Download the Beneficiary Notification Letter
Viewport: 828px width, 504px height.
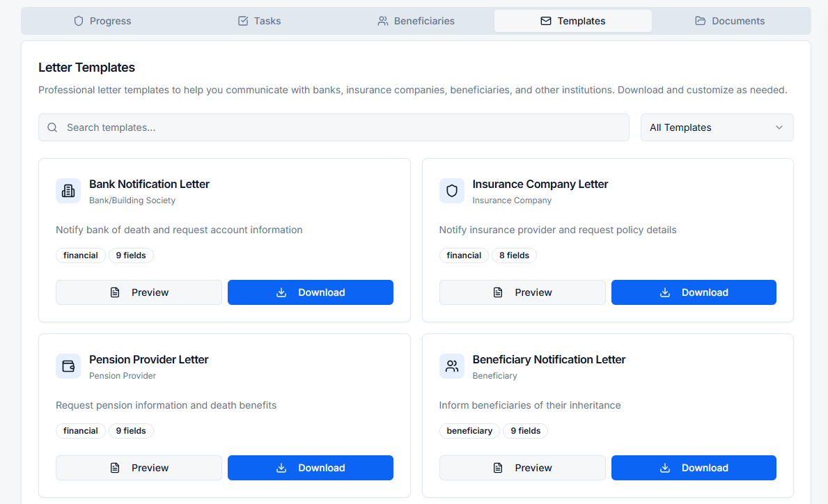tap(694, 468)
